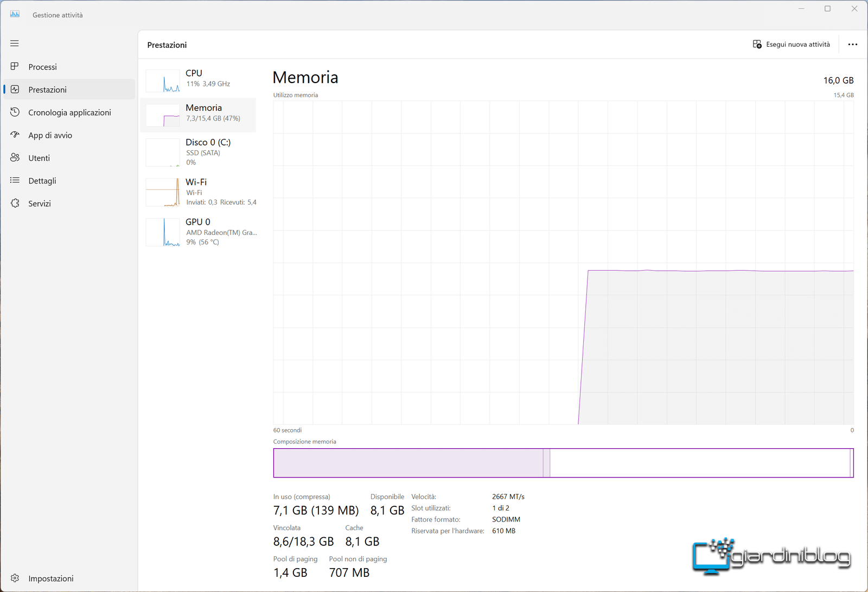Viewport: 868px width, 592px height.
Task: Click the Vincolata 8,6/18,3 GB value
Action: pos(303,542)
